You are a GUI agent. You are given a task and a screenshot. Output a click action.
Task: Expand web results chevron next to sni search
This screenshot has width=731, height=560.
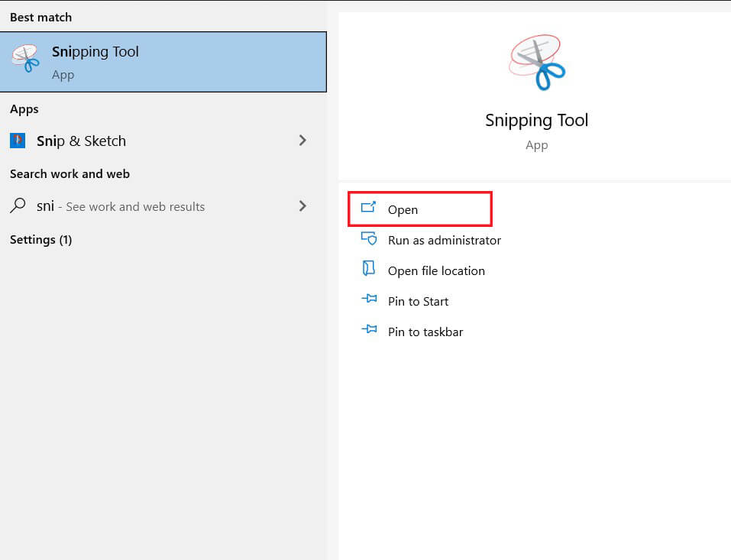click(302, 206)
